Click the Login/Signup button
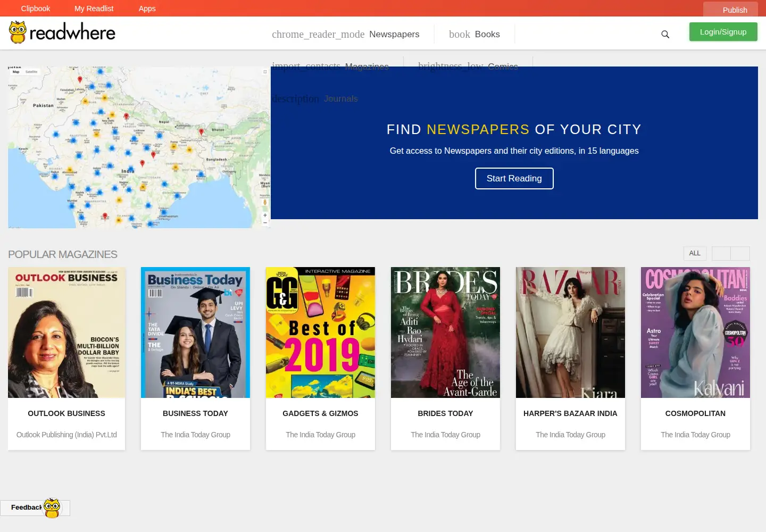Viewport: 766px width, 532px height. tap(723, 32)
